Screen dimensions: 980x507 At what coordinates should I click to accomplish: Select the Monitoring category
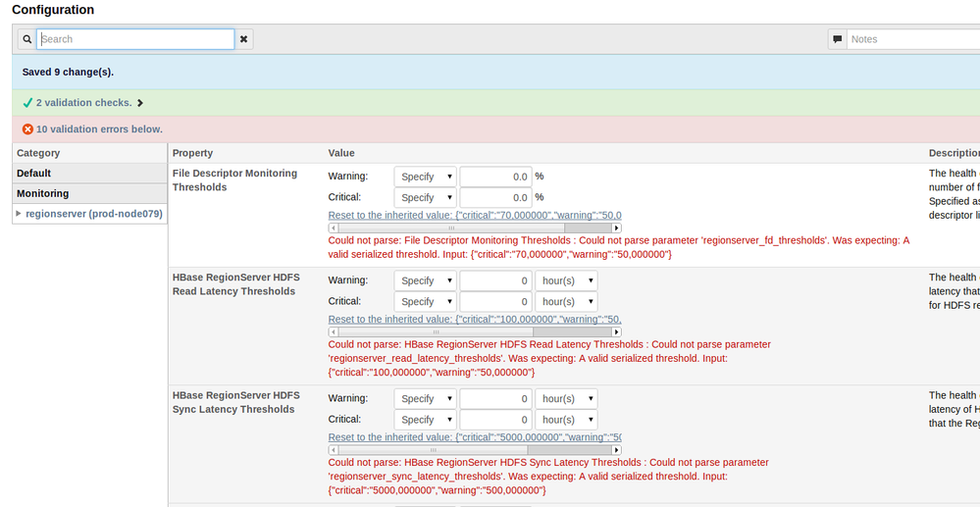tap(42, 193)
